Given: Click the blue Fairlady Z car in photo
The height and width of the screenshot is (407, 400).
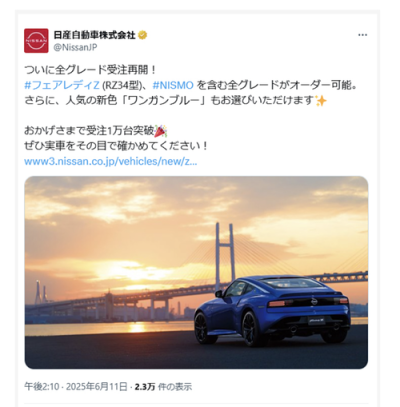Looking at the screenshot, I should (272, 310).
